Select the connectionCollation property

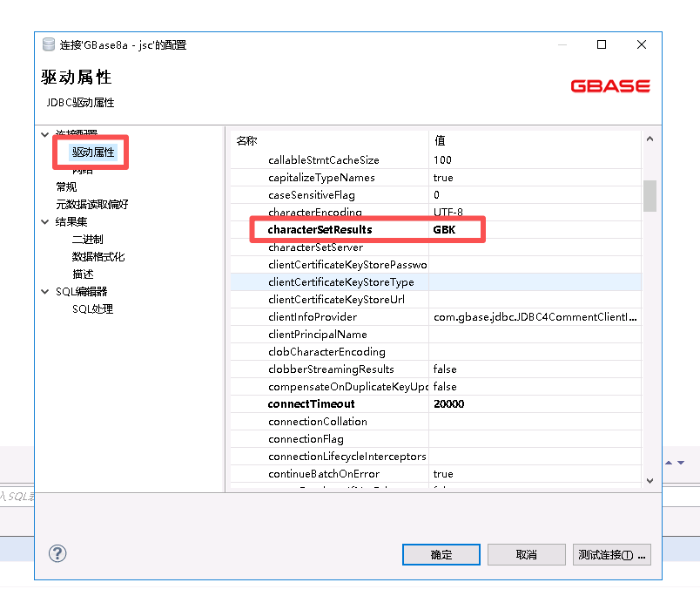point(318,422)
